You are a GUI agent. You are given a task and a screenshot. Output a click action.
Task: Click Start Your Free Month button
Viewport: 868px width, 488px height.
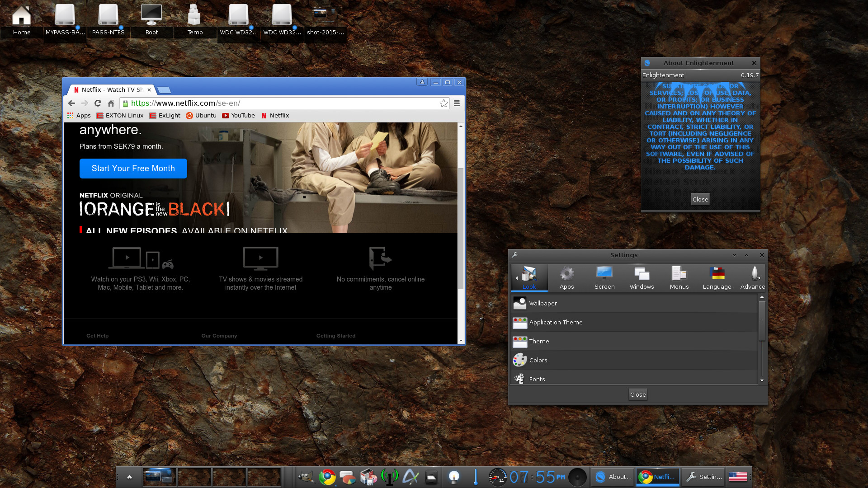(x=133, y=168)
